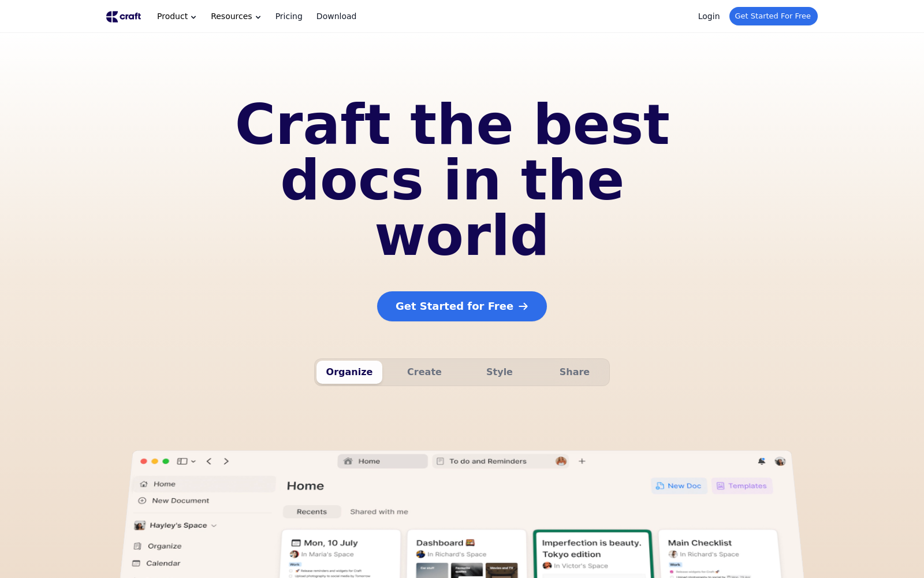Click the Craft the best docs headline
The width and height of the screenshot is (924, 578).
(x=453, y=180)
